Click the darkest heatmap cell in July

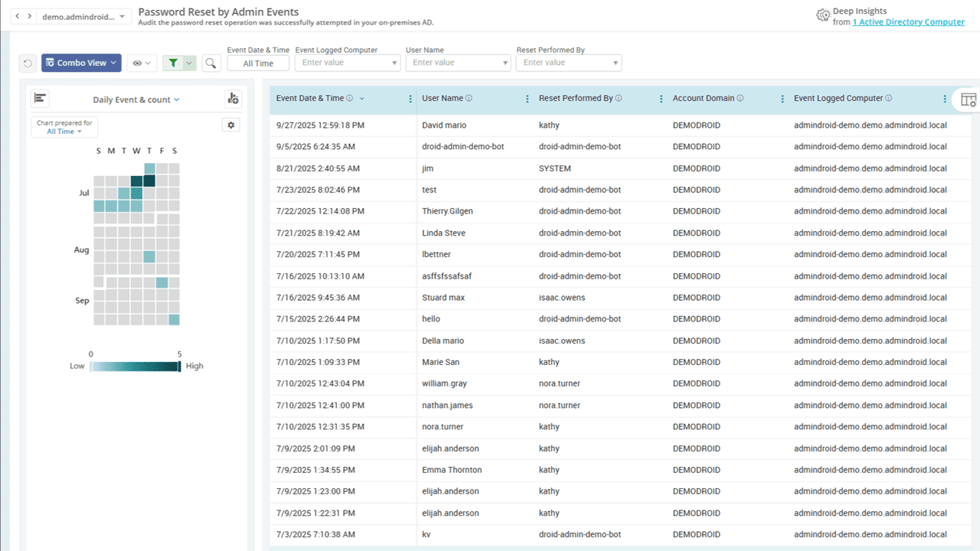pos(149,181)
